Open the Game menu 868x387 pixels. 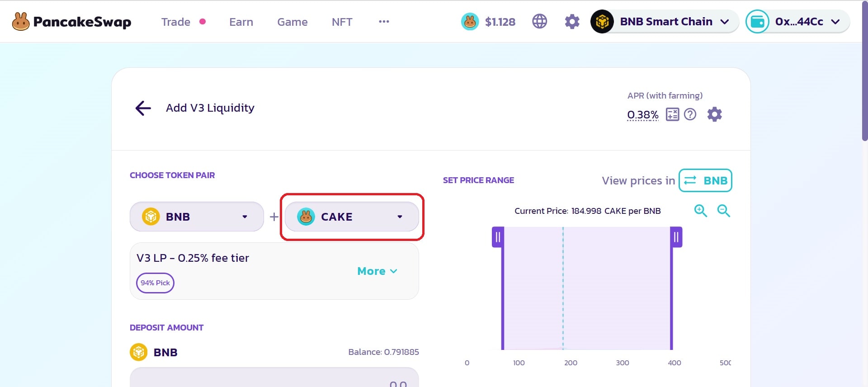pos(292,22)
